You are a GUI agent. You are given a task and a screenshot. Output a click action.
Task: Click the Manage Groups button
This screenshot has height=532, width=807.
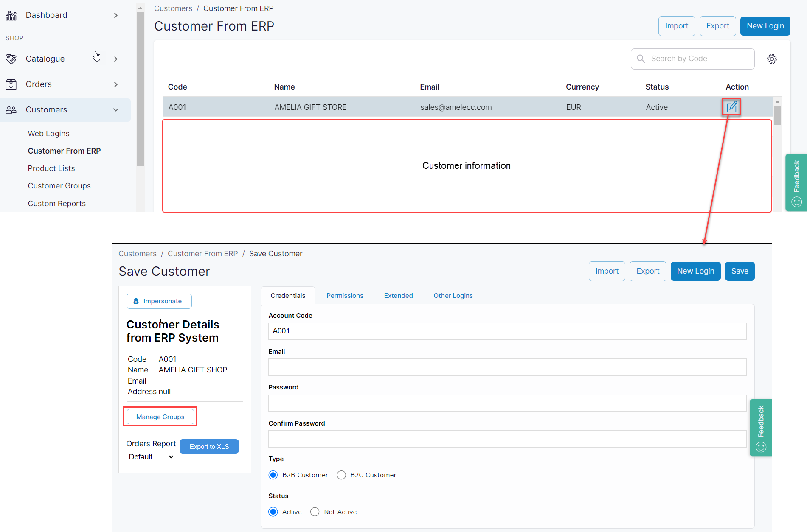point(160,417)
